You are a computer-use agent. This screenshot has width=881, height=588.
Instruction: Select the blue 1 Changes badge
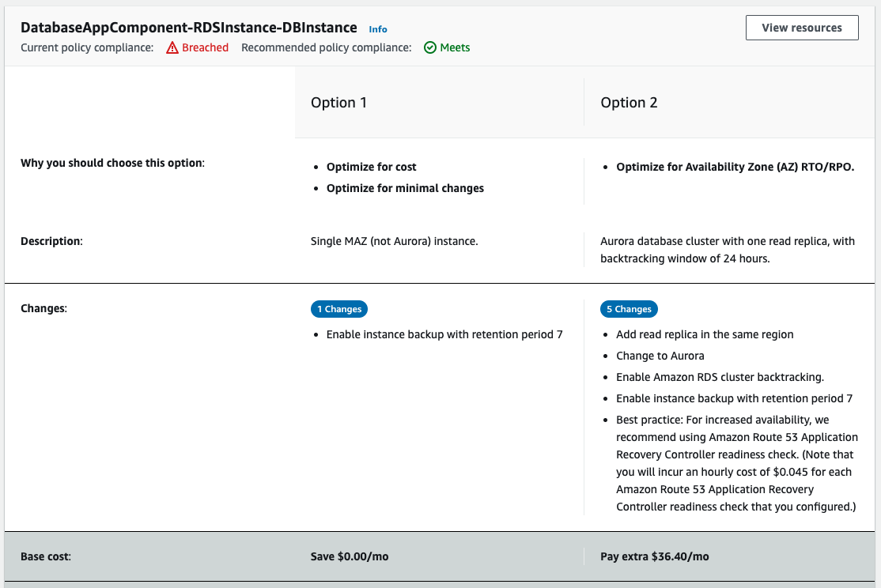tap(338, 309)
